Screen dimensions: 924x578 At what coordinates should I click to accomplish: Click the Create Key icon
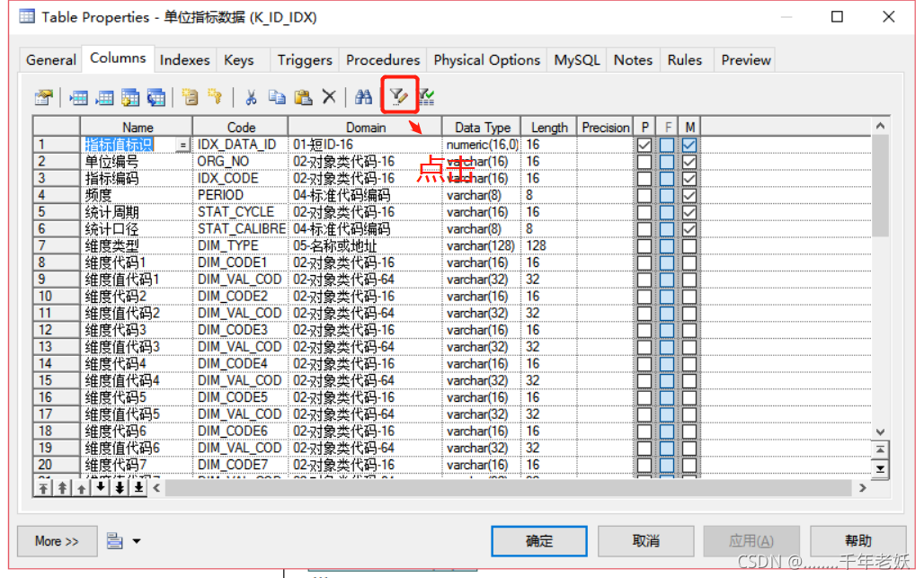coord(215,96)
